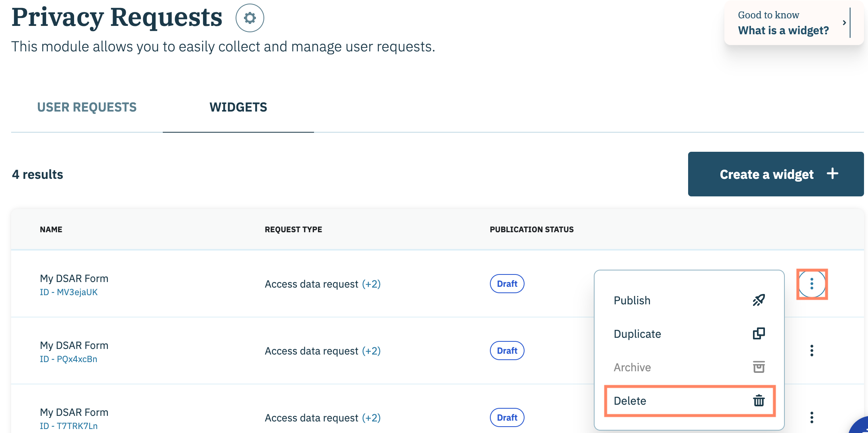Viewport: 868px width, 433px height.
Task: Expand the Good to know chevron
Action: [844, 23]
